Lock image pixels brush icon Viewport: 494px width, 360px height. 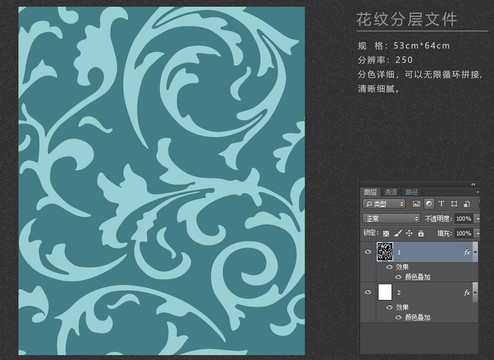tap(397, 233)
